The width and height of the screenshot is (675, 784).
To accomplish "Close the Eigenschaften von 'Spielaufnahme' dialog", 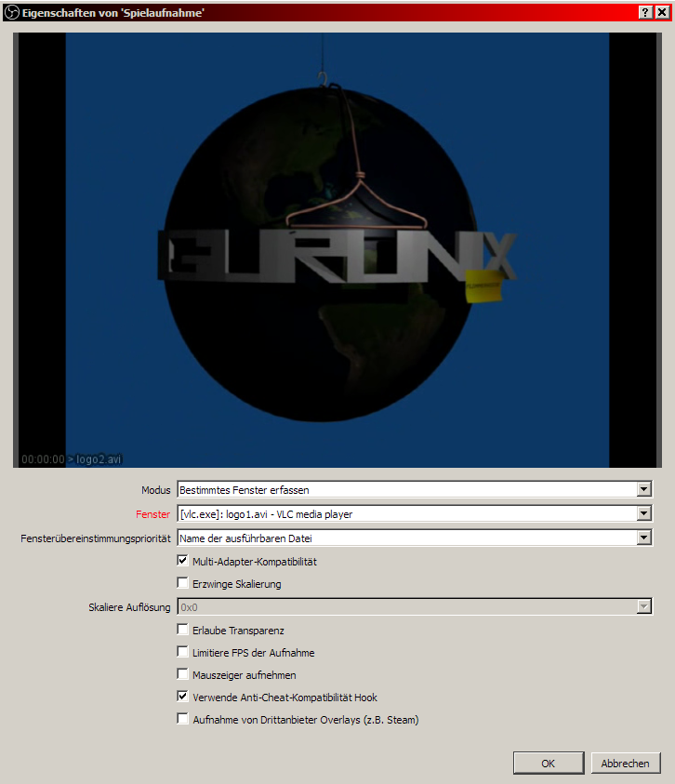I will click(x=662, y=12).
